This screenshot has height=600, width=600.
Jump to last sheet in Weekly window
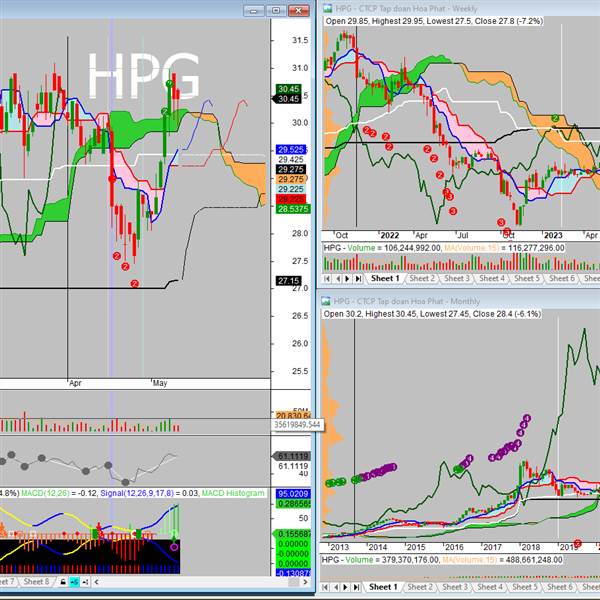358,279
